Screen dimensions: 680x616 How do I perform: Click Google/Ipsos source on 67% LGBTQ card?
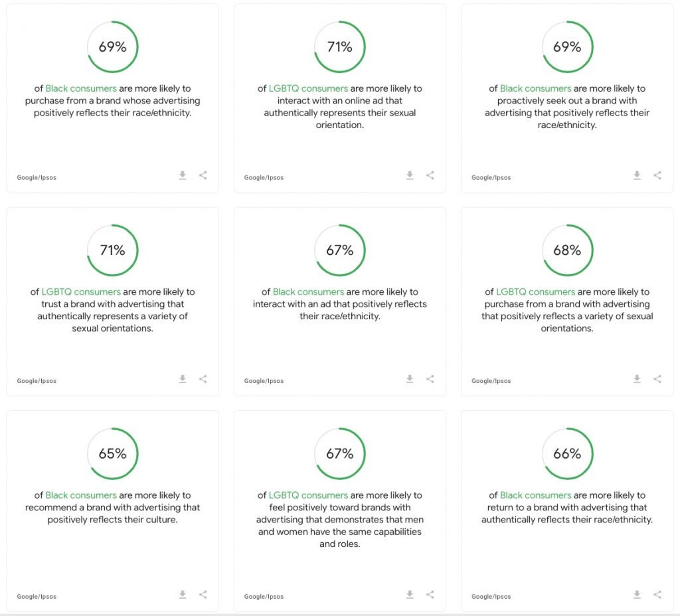[x=264, y=597]
